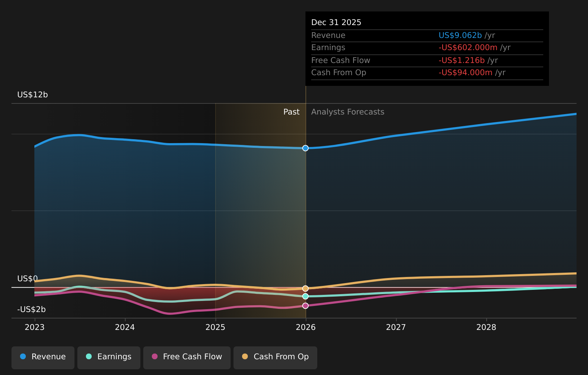The height and width of the screenshot is (375, 588).
Task: Select the Free Cash Flow data point marker
Action: pos(305,305)
